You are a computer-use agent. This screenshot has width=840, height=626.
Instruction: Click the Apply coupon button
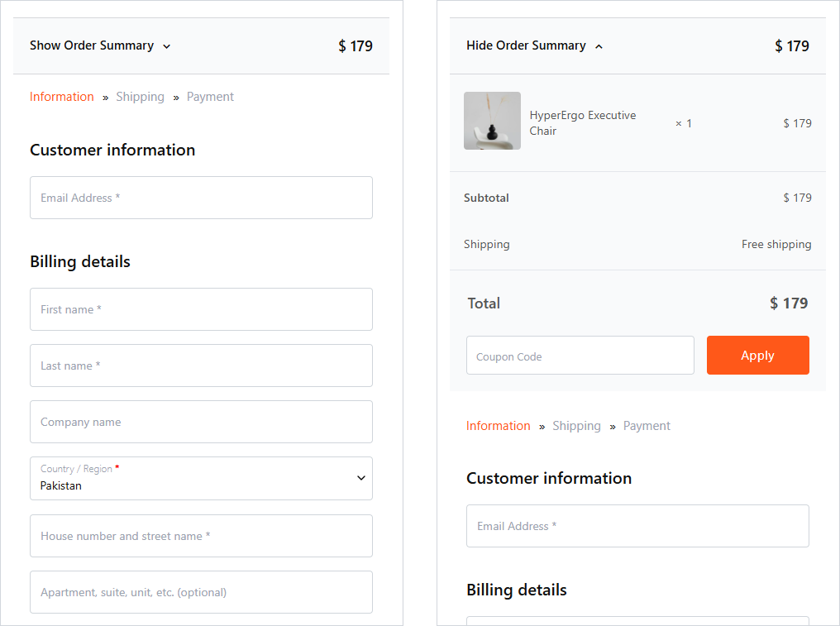click(x=757, y=356)
